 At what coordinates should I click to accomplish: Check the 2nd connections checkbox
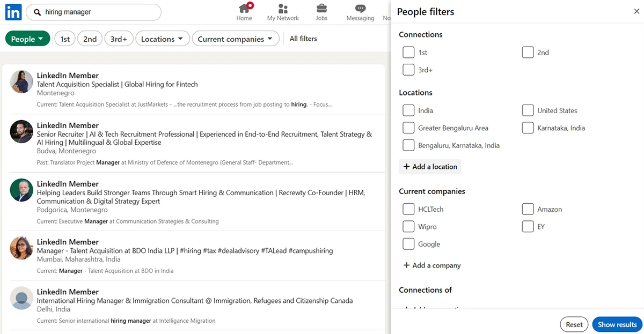pos(528,52)
